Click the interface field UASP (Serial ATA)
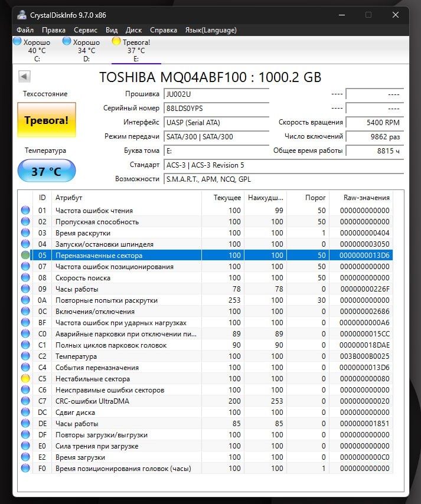The width and height of the screenshot is (421, 504). click(x=216, y=123)
